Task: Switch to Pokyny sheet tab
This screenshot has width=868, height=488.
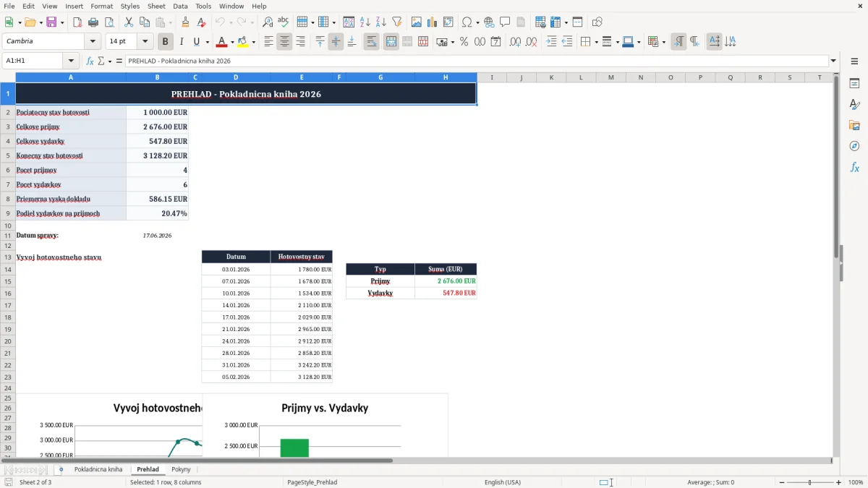Action: coord(182,470)
